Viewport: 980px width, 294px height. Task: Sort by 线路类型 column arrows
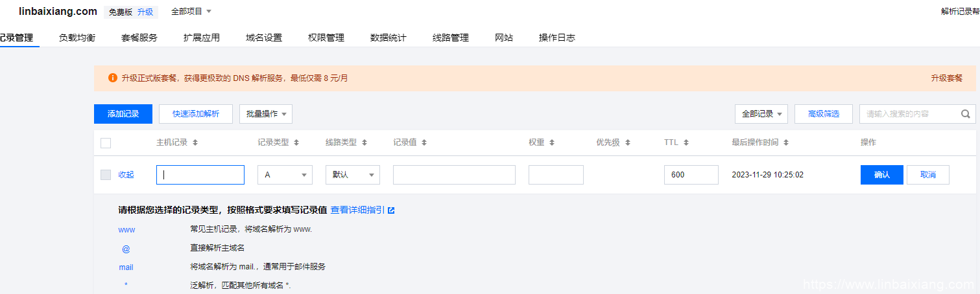(x=364, y=142)
